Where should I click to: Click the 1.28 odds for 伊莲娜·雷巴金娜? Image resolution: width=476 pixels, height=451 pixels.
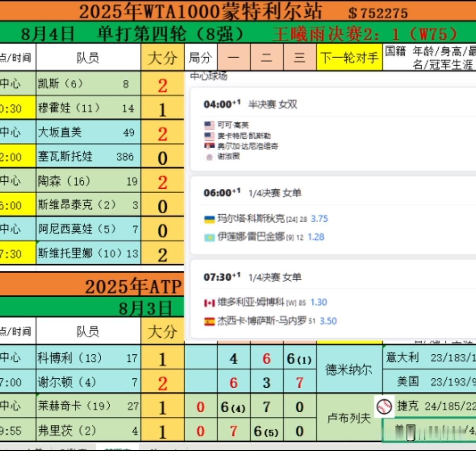[316, 237]
